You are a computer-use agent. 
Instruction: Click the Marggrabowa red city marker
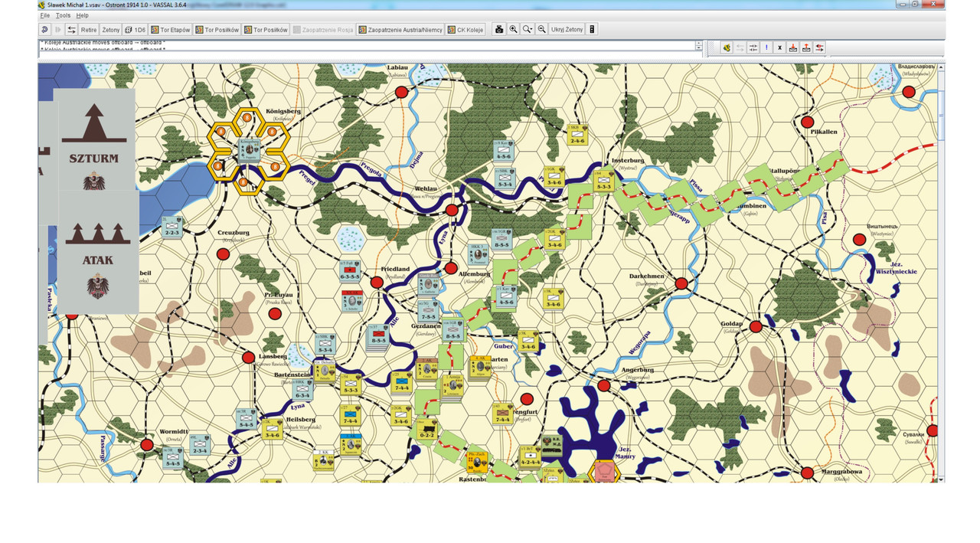tap(807, 473)
